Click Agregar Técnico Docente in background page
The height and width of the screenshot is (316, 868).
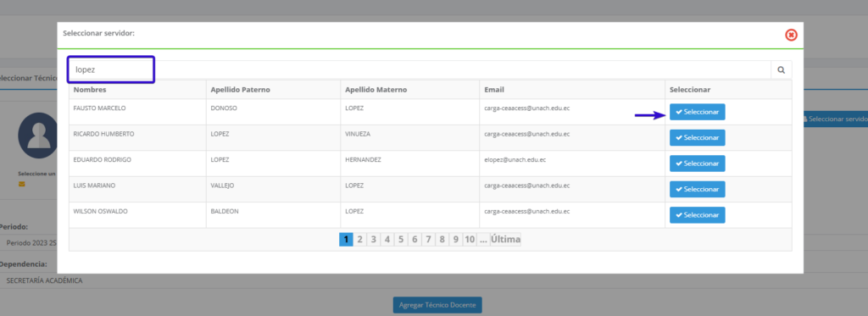[437, 305]
